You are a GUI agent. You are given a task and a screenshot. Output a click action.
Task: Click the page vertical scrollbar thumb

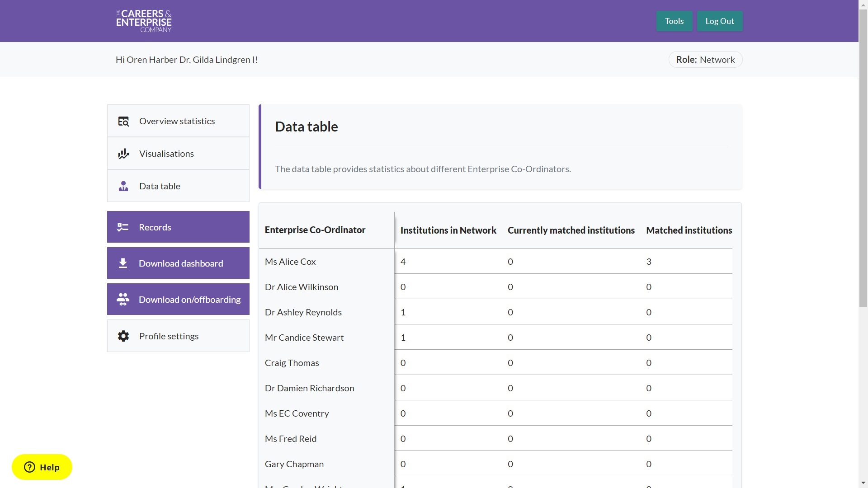point(863,158)
